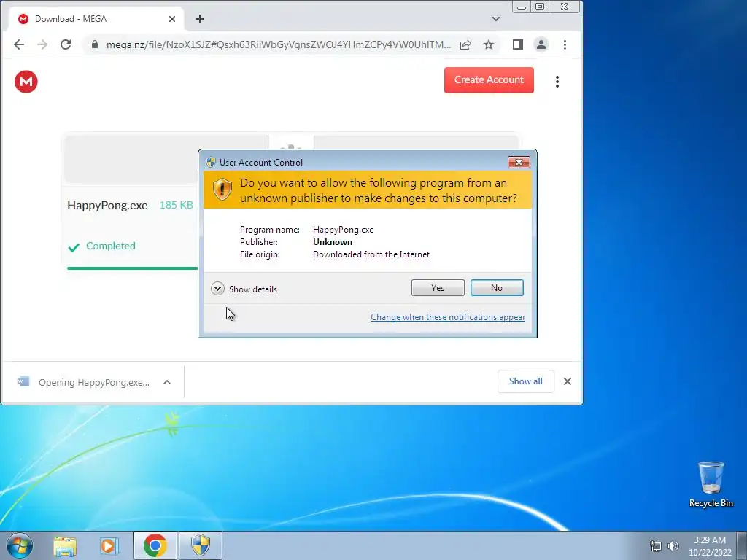
Task: Click the Chrome taskbar icon
Action: (x=155, y=545)
